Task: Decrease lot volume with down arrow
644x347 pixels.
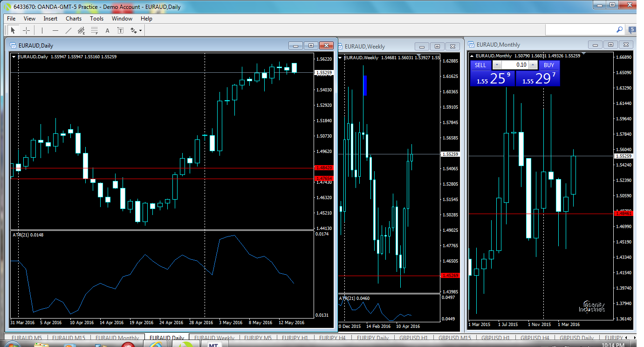Action: click(497, 65)
